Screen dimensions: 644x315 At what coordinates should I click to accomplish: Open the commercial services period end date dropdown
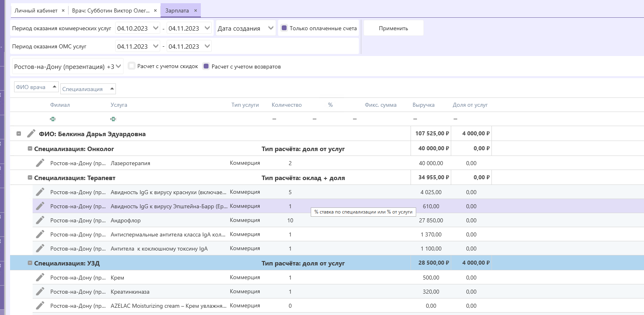click(x=207, y=28)
